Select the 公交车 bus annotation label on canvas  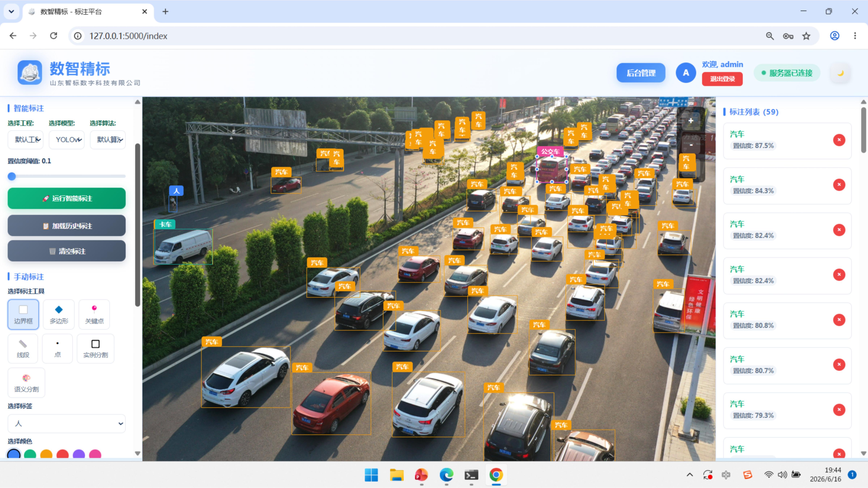click(550, 152)
